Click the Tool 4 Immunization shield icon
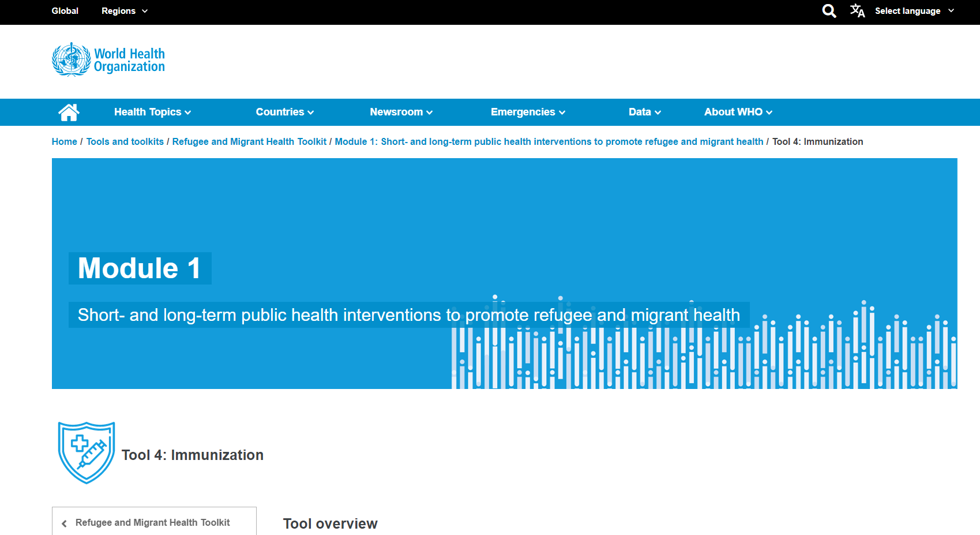This screenshot has height=535, width=980. [86, 452]
